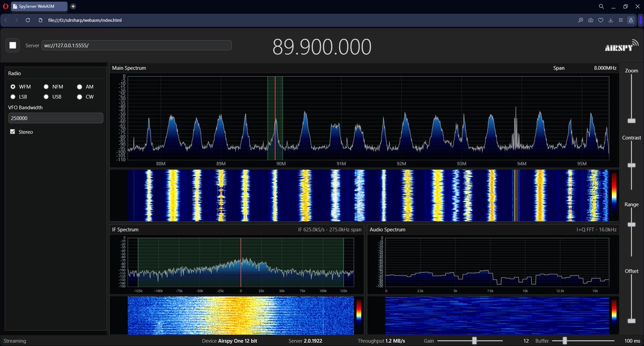Viewport: 644px width, 346px height.
Task: Click inside the Audio Spectrum graph
Action: [x=497, y=263]
